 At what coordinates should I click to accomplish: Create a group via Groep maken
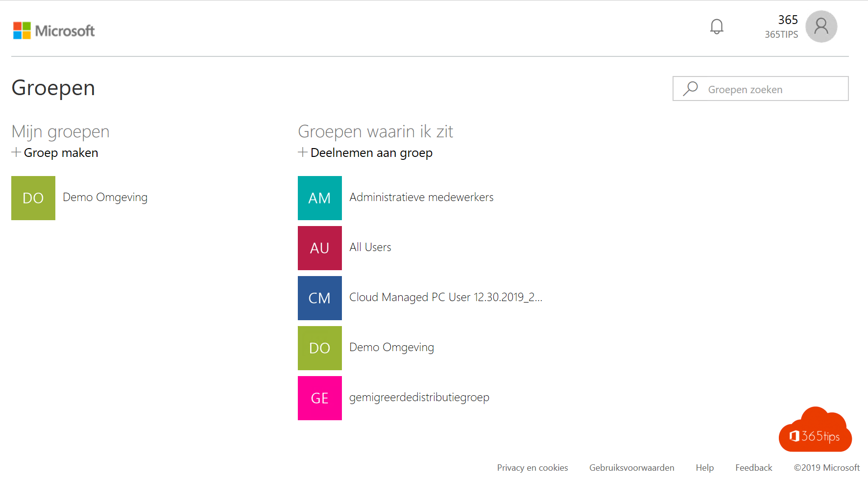point(61,152)
